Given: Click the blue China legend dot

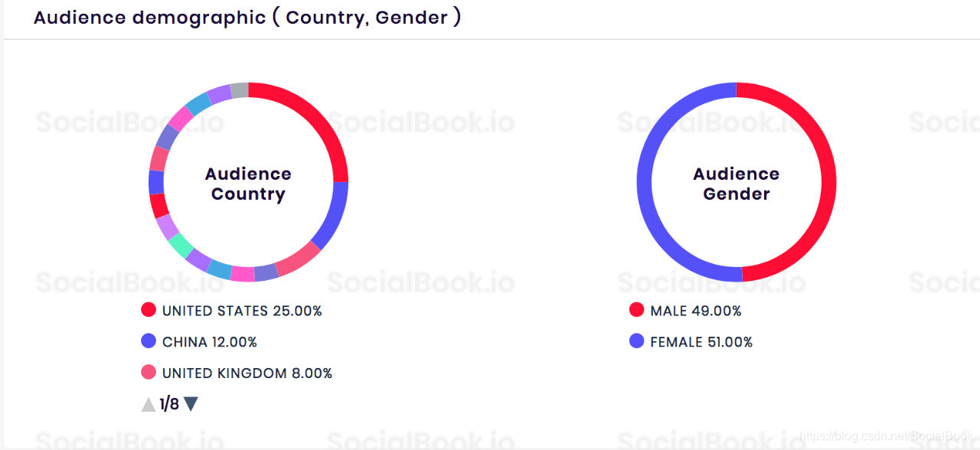Looking at the screenshot, I should [x=148, y=341].
